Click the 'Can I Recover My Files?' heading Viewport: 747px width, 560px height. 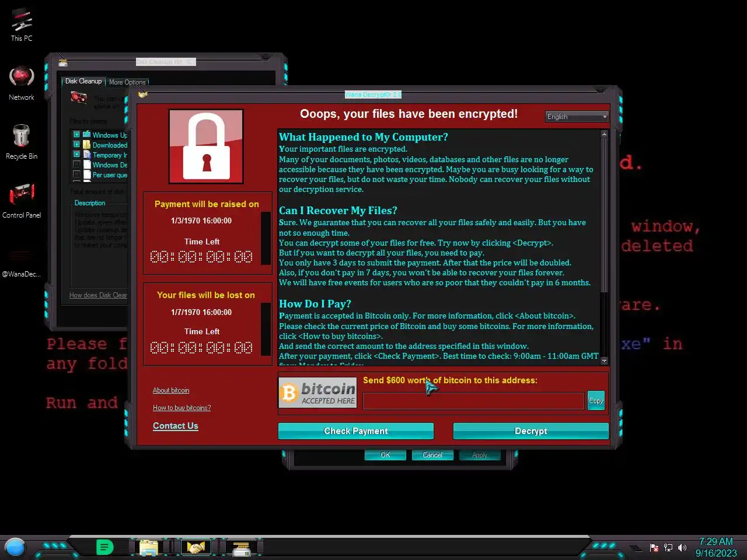338,211
